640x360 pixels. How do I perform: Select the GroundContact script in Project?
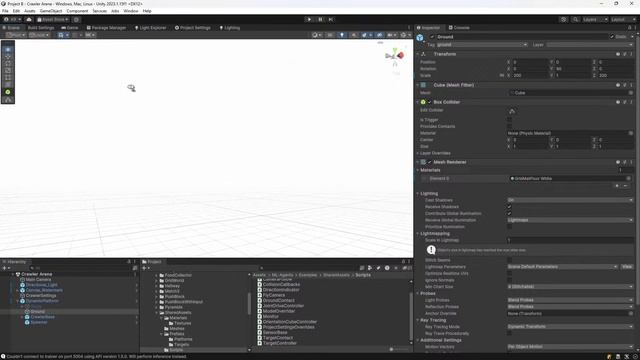point(278,300)
